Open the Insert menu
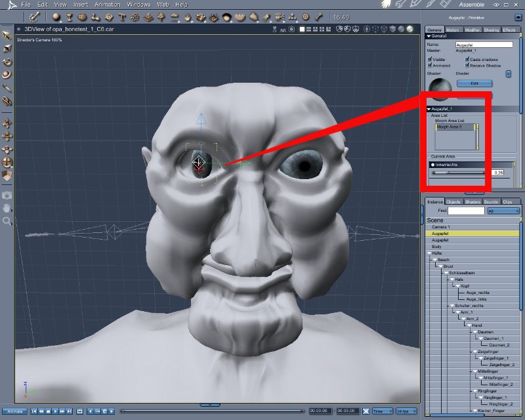525x420 pixels. point(81,5)
